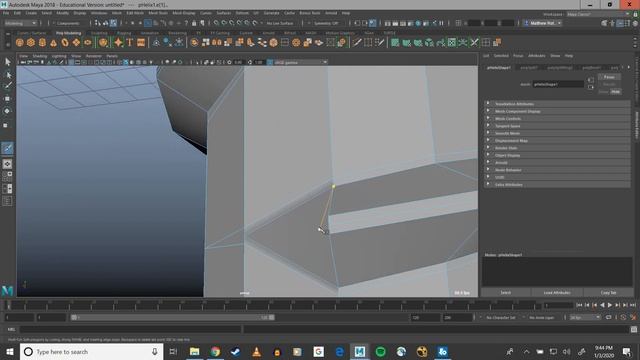Image resolution: width=640 pixels, height=360 pixels.
Task: Click the Multi-Cut knife shelf icon
Action: 357,42
